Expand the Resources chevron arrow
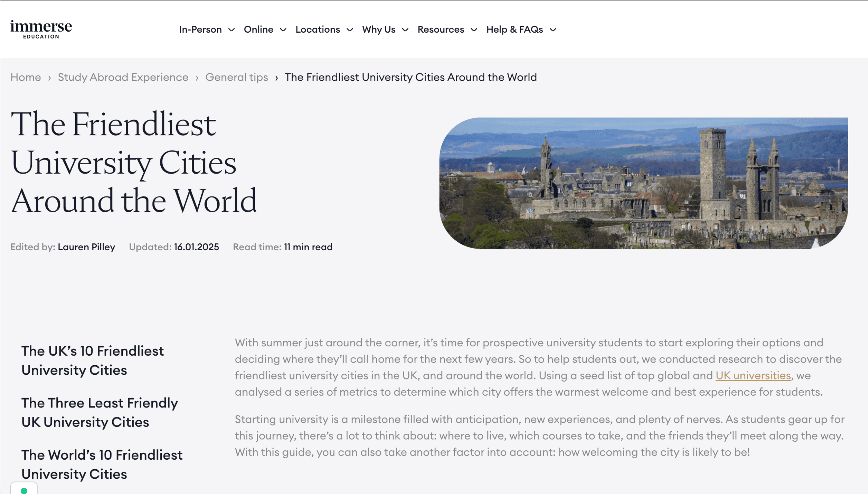Image resolution: width=868 pixels, height=494 pixels. tap(474, 30)
